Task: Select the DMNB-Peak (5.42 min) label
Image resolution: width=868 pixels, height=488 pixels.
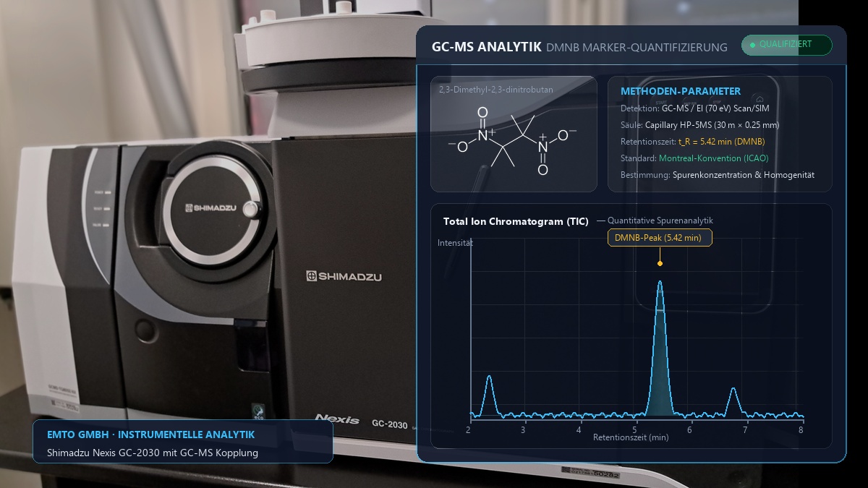Action: tap(660, 238)
